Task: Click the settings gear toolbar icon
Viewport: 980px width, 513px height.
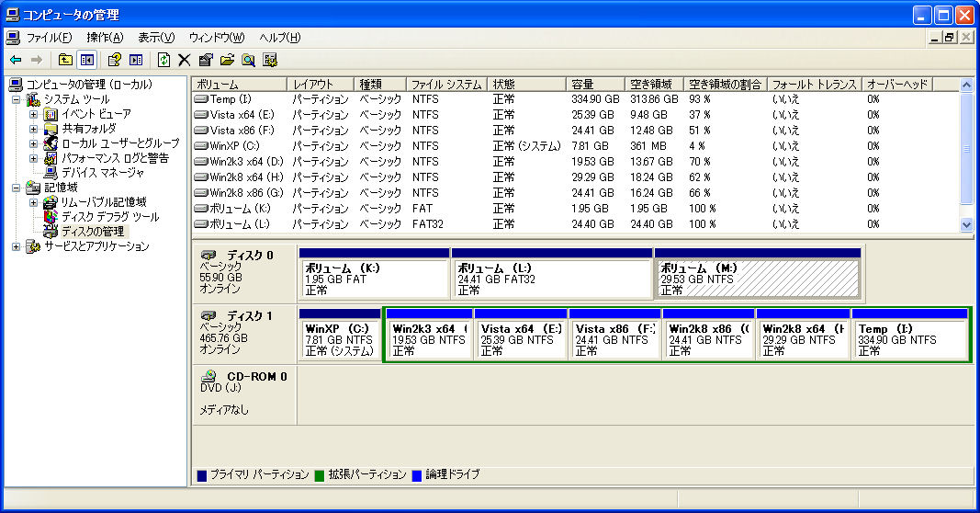Action: [270, 60]
